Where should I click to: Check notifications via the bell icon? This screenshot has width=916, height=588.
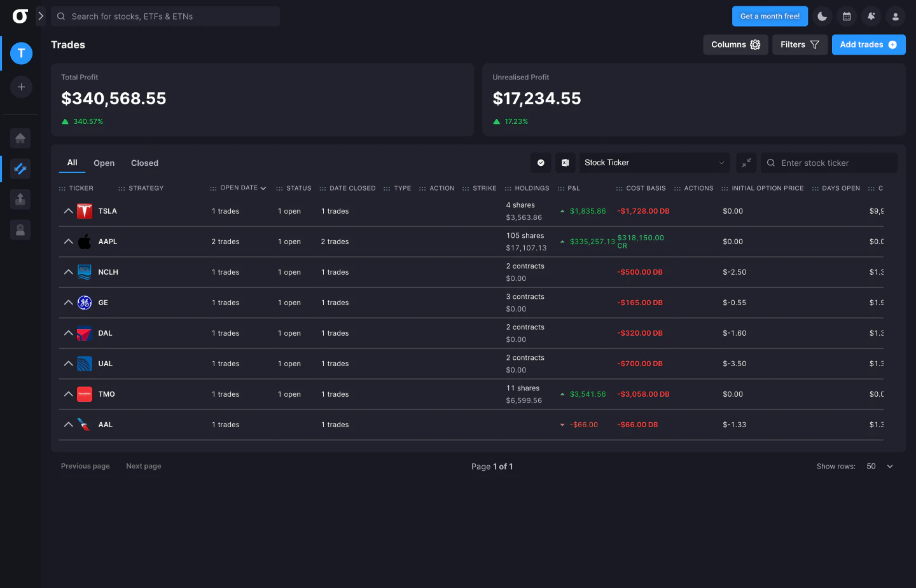[x=871, y=16]
